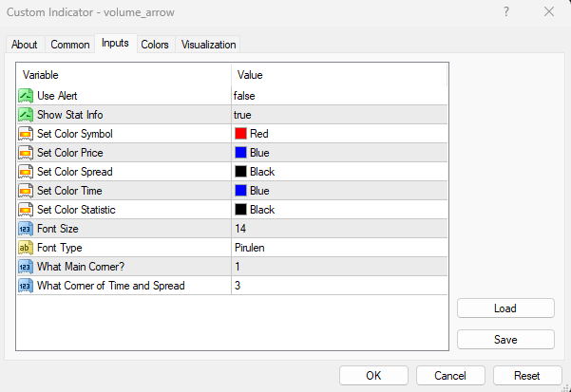
Task: Click the Font Type string icon
Action: point(26,248)
